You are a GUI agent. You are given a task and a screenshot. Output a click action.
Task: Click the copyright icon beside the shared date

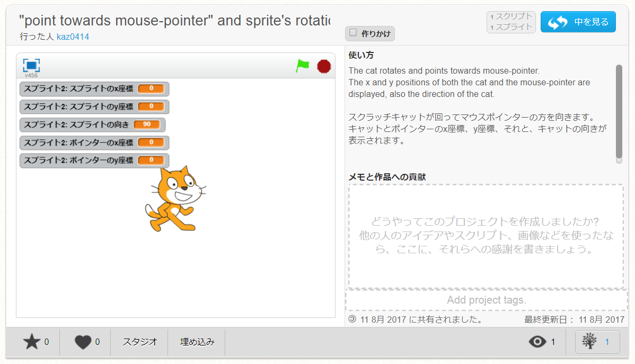pos(352,319)
